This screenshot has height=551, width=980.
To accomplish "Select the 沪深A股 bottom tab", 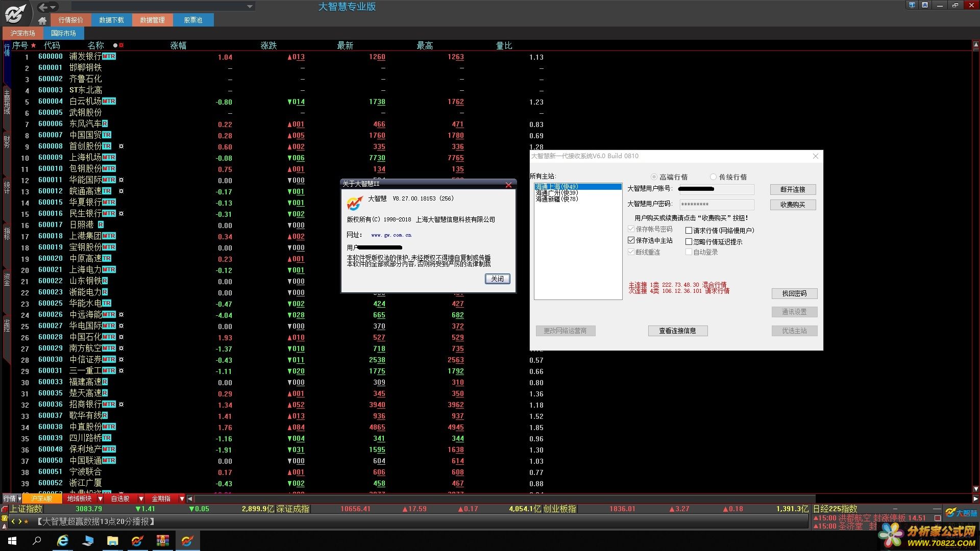I will coord(42,499).
